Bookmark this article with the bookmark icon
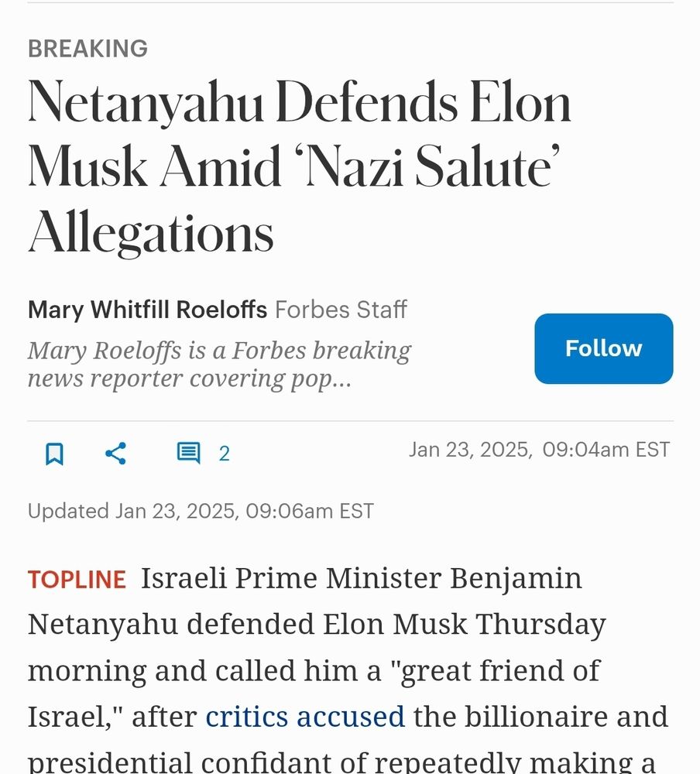Viewport: 700px width, 774px height. [x=54, y=453]
